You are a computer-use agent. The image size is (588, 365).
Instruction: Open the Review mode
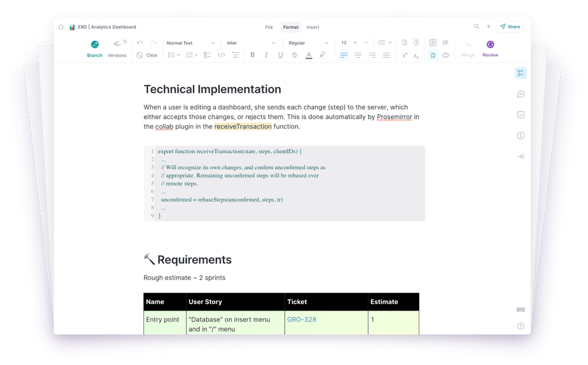(x=490, y=49)
